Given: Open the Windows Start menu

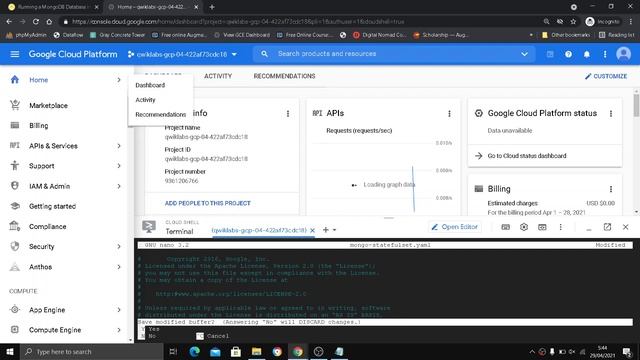Looking at the screenshot, I should click(x=10, y=351).
